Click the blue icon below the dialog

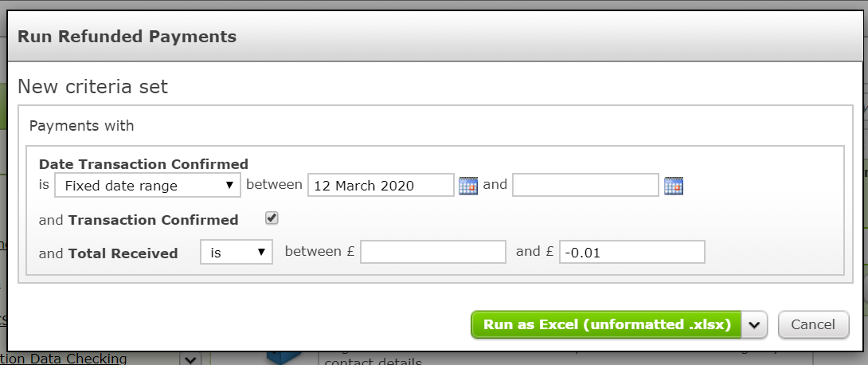[x=283, y=358]
